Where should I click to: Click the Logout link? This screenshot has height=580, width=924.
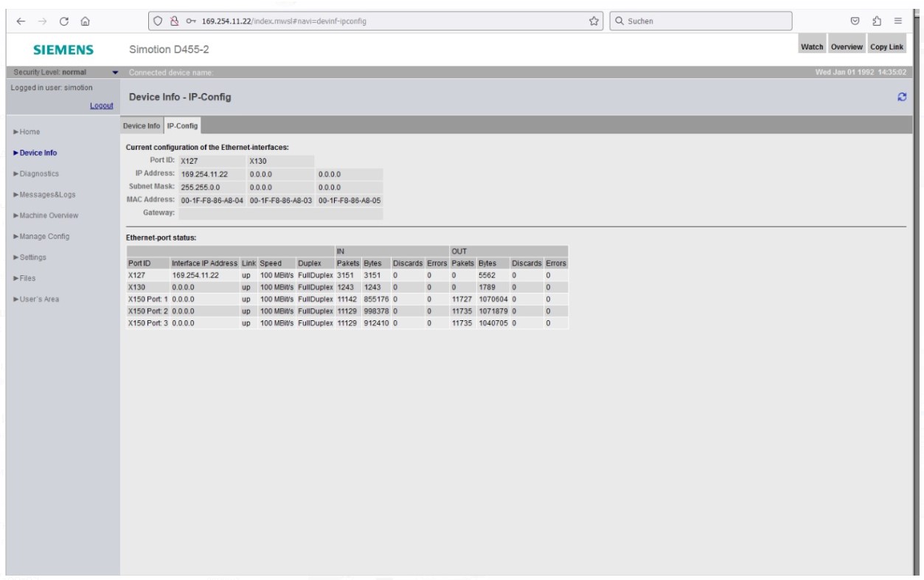click(101, 106)
